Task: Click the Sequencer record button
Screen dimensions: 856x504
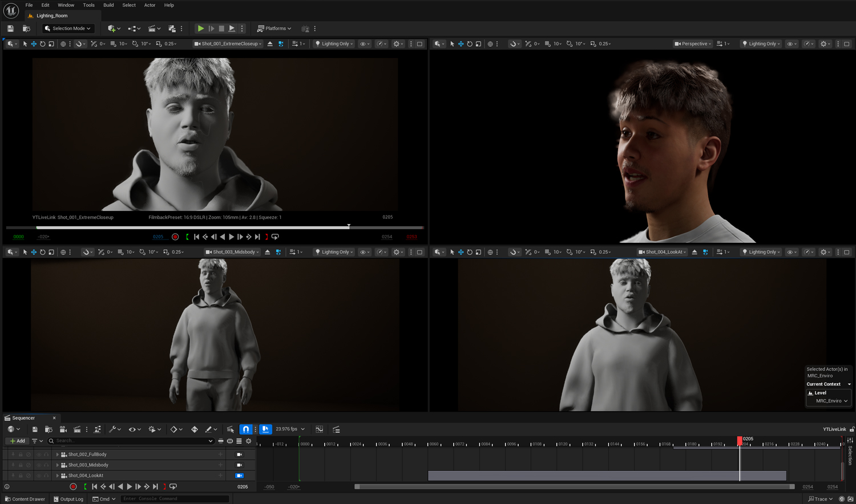Action: point(73,487)
